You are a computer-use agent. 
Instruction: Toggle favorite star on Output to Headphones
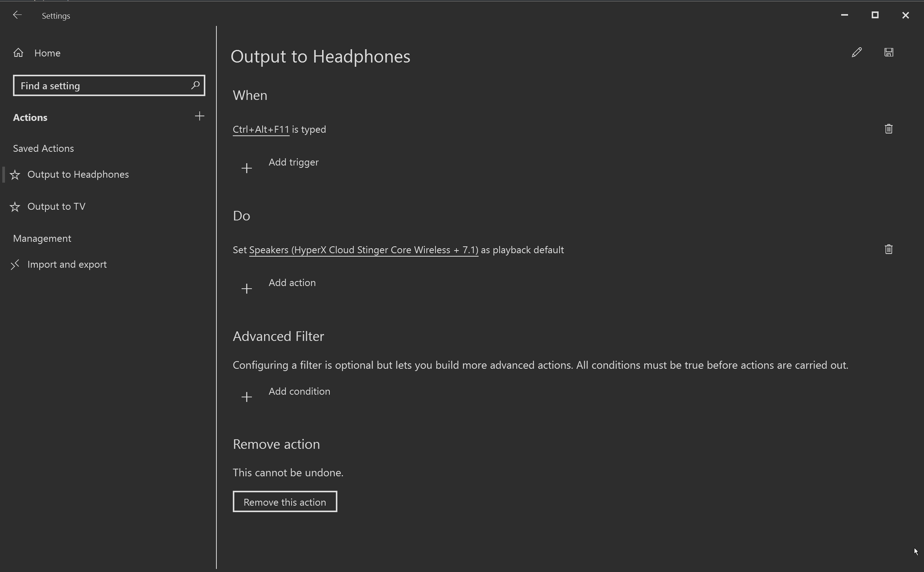click(x=15, y=175)
